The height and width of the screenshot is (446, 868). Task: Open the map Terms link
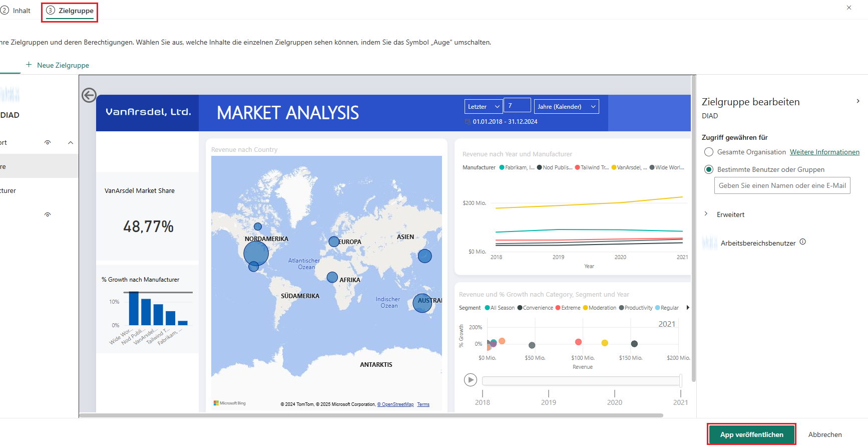tap(423, 404)
